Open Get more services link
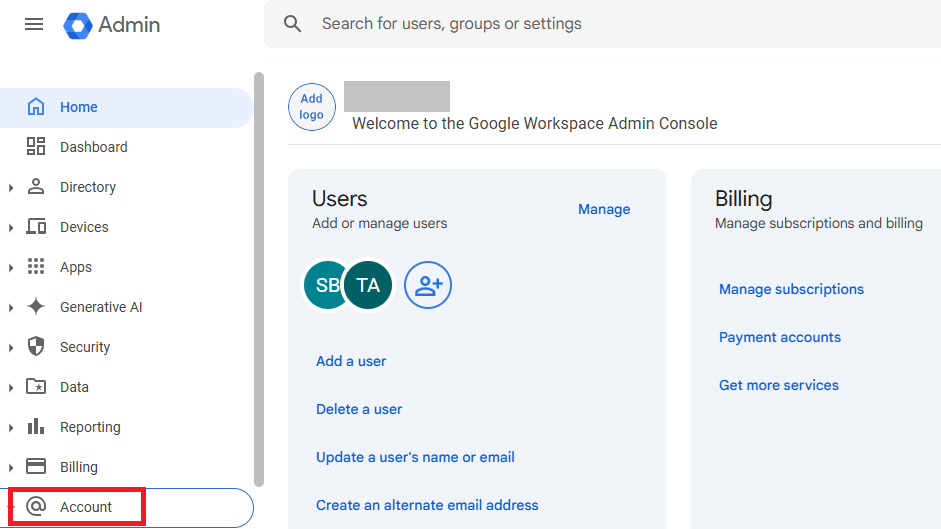Image resolution: width=941 pixels, height=529 pixels. [778, 385]
